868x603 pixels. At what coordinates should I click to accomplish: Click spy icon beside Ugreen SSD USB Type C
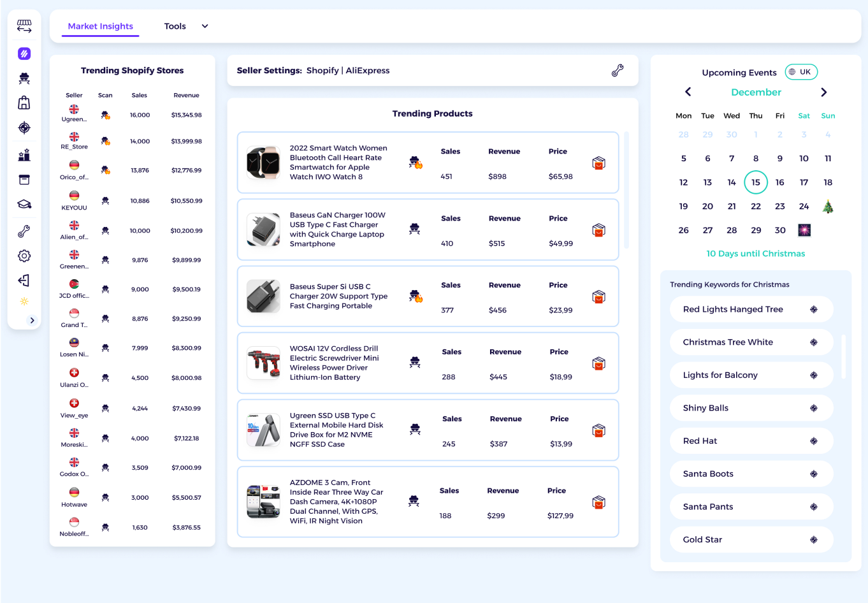(415, 429)
